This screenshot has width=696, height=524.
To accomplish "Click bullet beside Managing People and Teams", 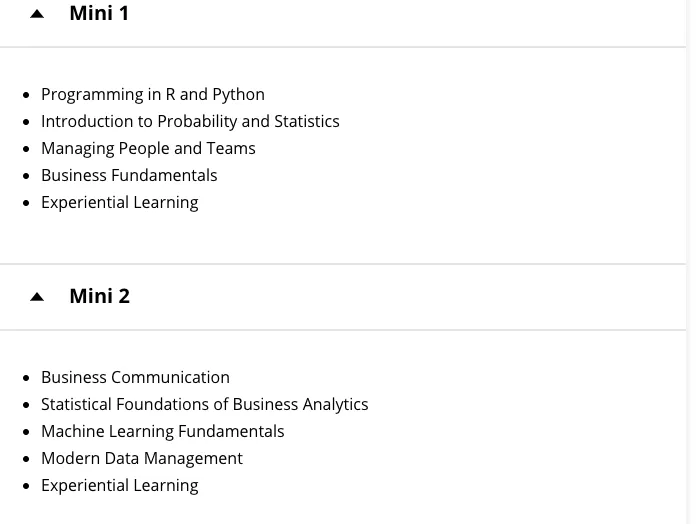I will 26,149.
